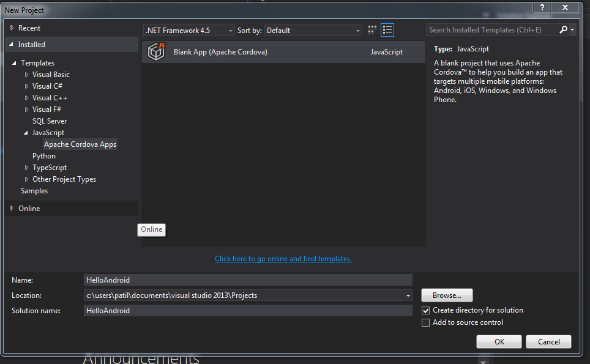Click the JavaScript language label in template row
The height and width of the screenshot is (364, 590).
tap(386, 52)
